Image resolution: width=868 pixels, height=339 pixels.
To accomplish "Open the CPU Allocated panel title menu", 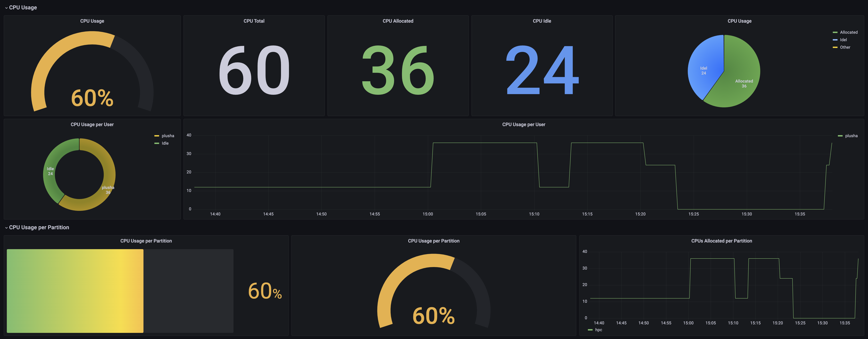I will pos(398,21).
